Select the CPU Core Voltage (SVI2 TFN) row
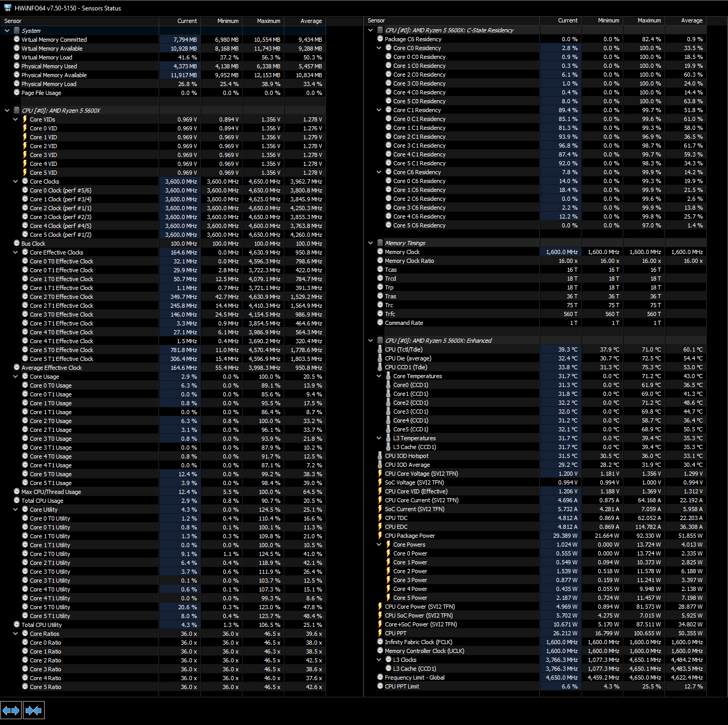 [536, 474]
